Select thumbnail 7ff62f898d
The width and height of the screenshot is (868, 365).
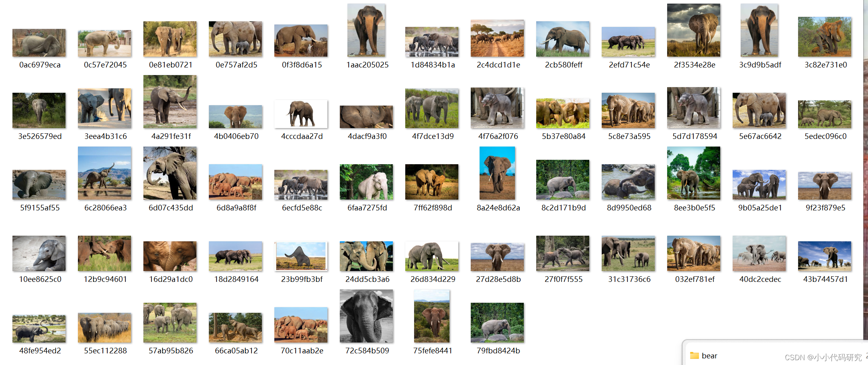click(432, 182)
